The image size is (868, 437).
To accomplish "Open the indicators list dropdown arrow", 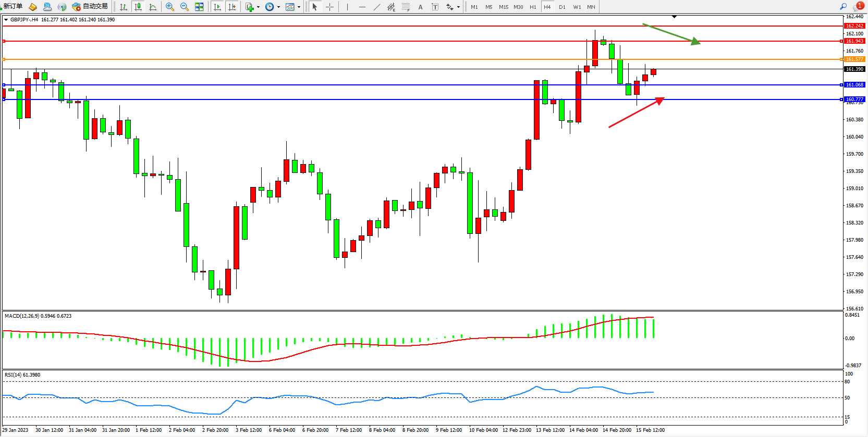I will tap(258, 7).
